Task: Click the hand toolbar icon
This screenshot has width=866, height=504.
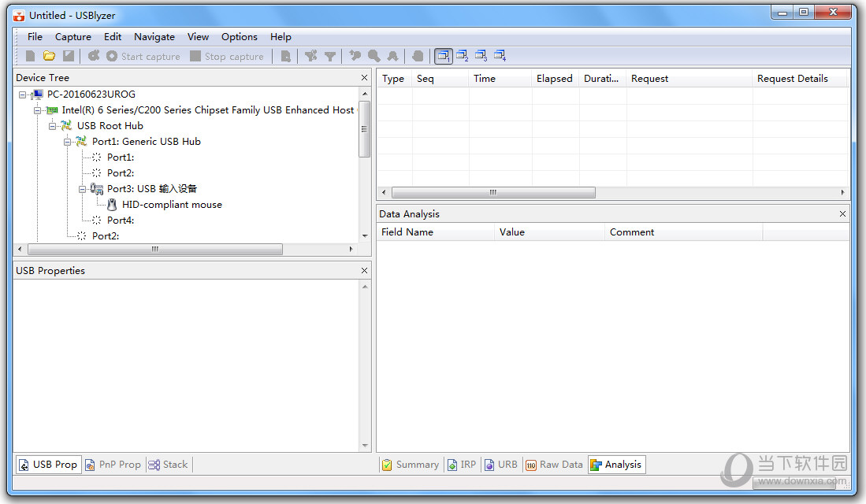Action: (418, 56)
